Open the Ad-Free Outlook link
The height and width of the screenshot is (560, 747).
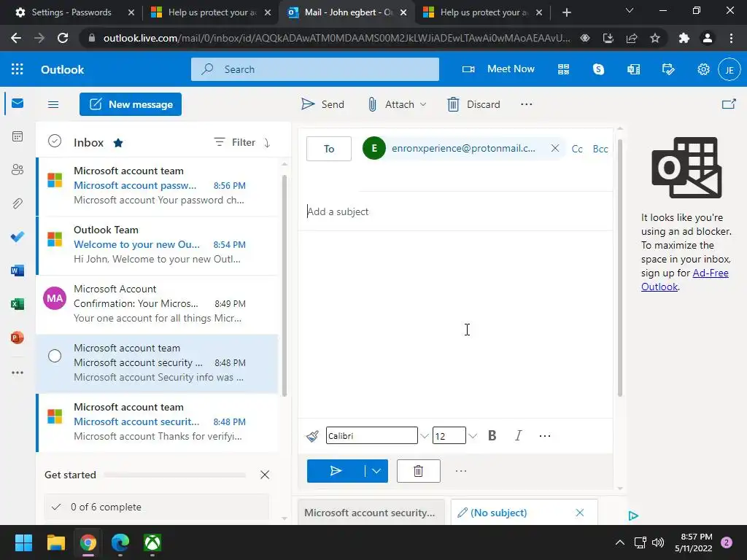684,279
